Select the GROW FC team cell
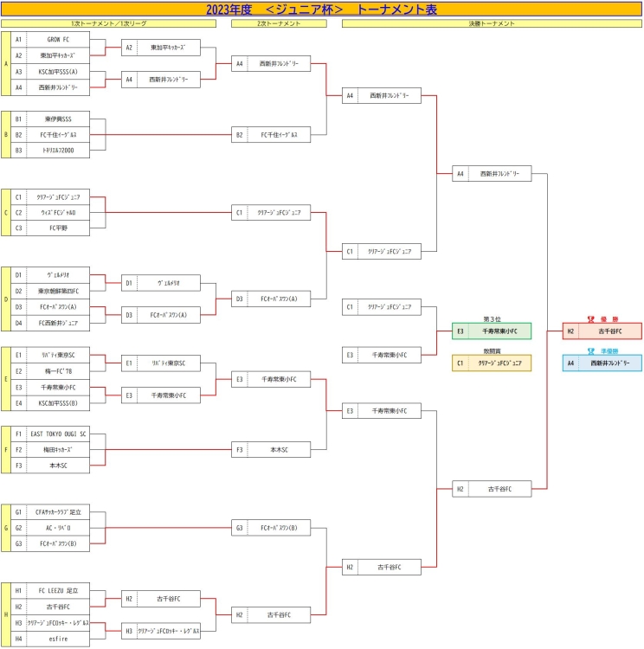Screen dimensions: 644x649 click(x=58, y=40)
